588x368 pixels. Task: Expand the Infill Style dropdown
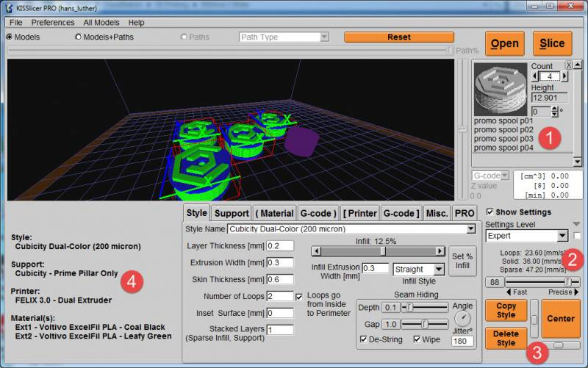point(438,270)
